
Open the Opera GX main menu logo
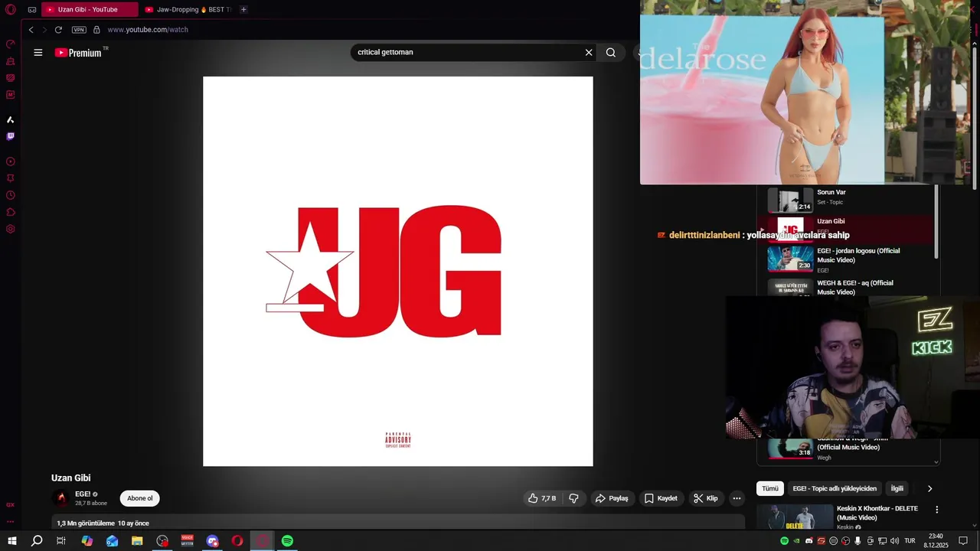tap(11, 10)
